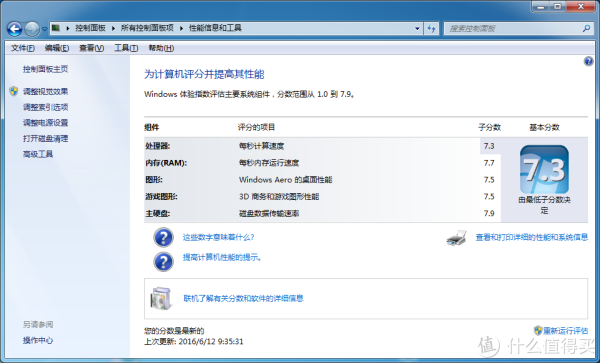Click the greyed Forward arrow button

[x=32, y=29]
